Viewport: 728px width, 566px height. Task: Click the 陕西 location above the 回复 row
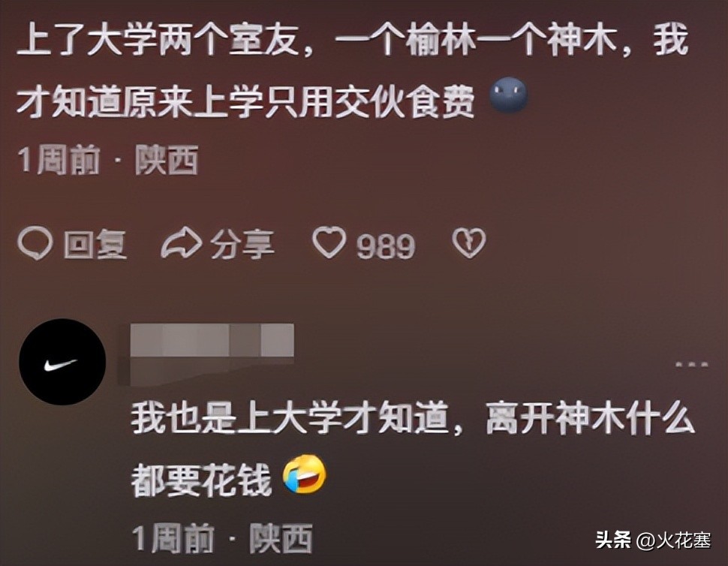click(167, 160)
